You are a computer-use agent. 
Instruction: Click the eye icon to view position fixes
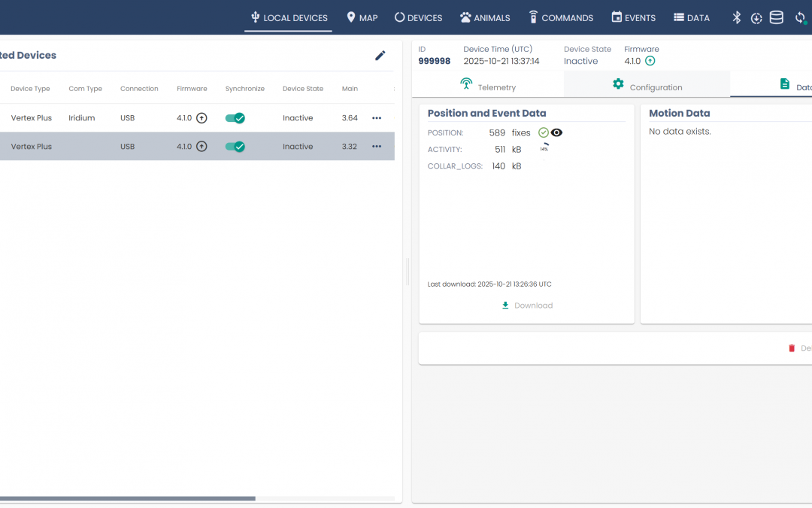point(556,132)
